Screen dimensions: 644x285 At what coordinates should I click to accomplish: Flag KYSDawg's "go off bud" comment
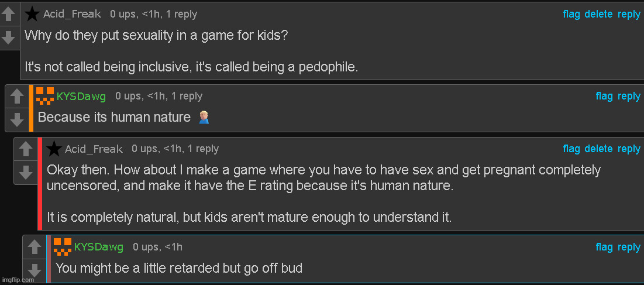pos(604,247)
